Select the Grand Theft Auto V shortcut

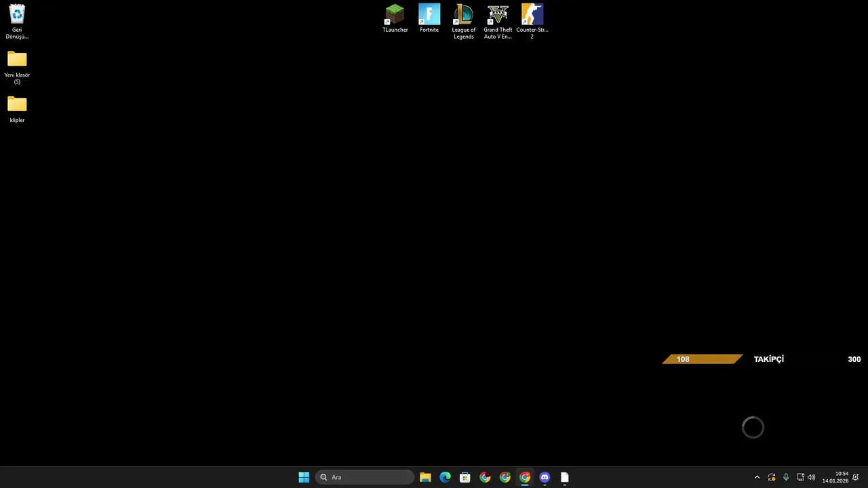[498, 22]
